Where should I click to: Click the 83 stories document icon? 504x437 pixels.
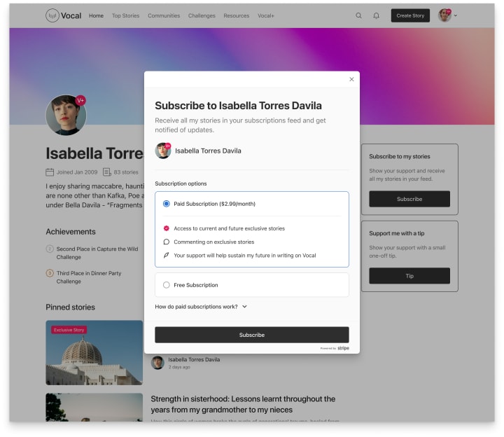(x=106, y=172)
